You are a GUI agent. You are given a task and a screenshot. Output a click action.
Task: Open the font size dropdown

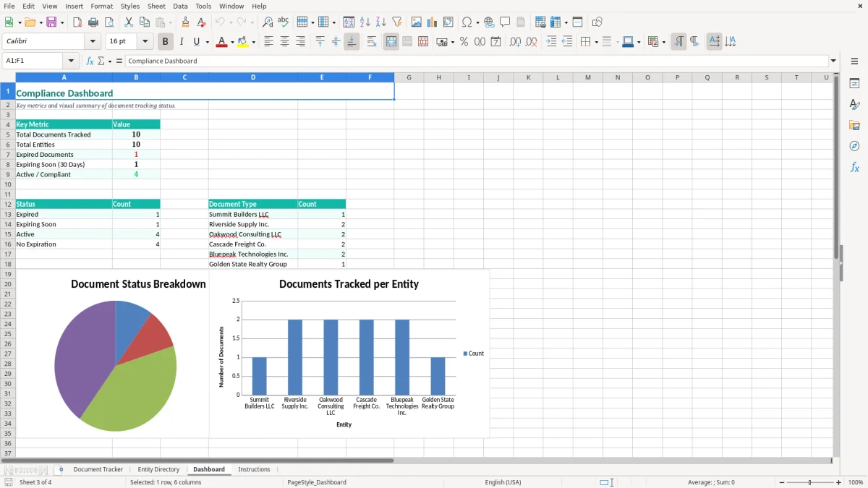click(x=145, y=42)
